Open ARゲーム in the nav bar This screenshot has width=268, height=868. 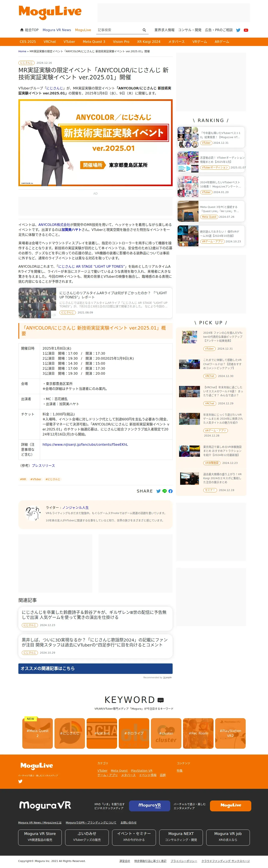[222, 42]
